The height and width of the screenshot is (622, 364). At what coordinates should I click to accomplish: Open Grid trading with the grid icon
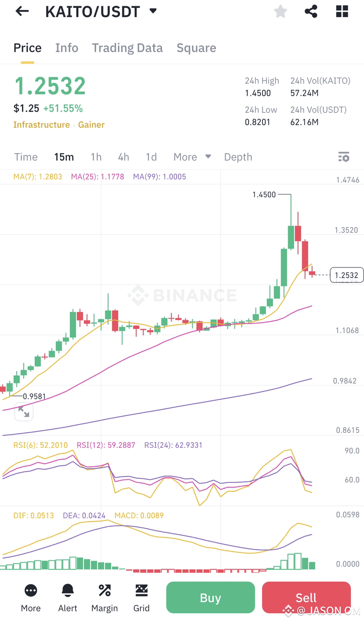[x=141, y=597]
